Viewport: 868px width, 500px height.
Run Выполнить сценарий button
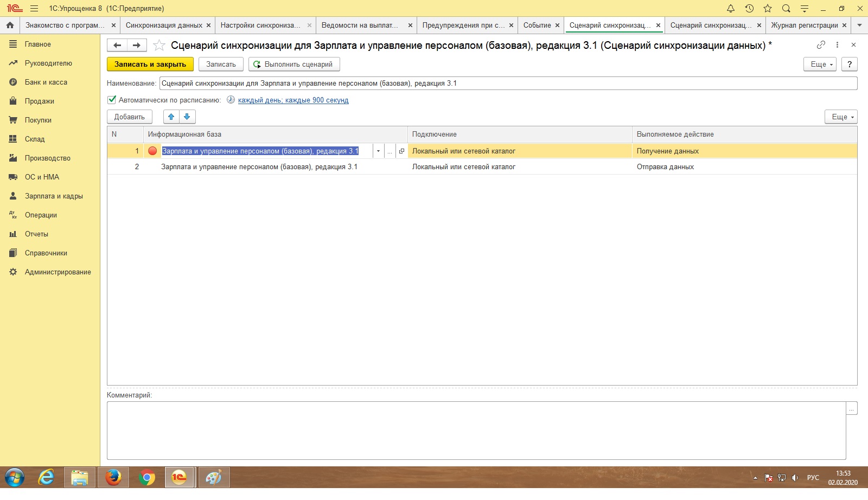click(x=294, y=64)
